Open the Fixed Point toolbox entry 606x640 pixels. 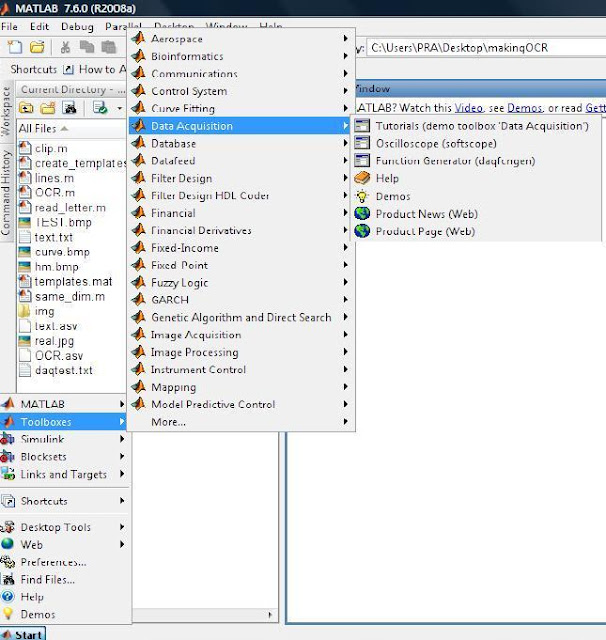240,265
